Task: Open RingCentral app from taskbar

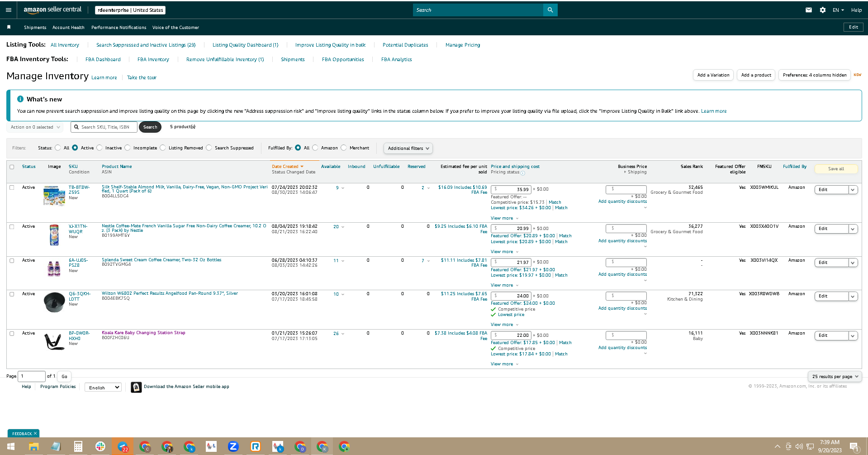Action: (256, 447)
